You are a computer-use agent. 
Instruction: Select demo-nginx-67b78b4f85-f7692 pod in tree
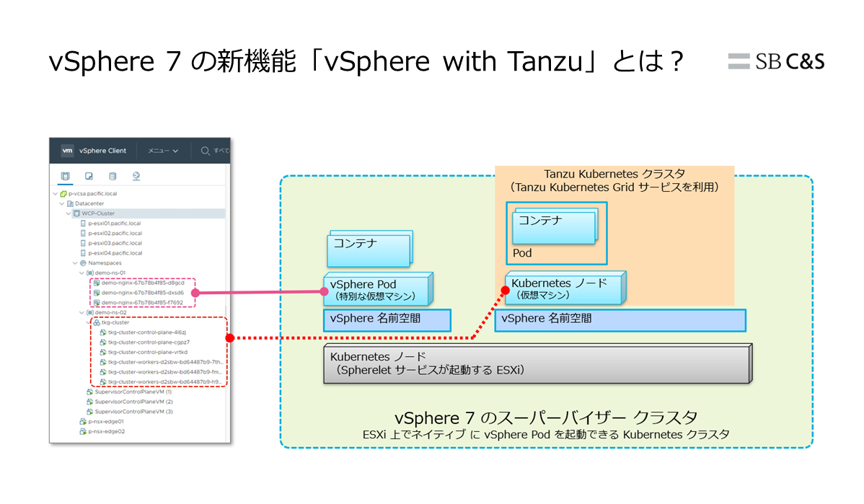(142, 303)
